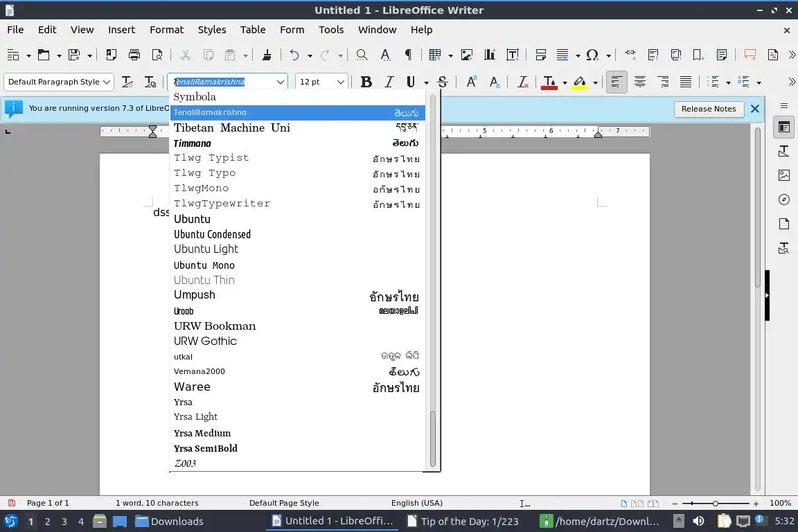The image size is (798, 532).
Task: Open the Save dropdown arrow
Action: (89, 55)
